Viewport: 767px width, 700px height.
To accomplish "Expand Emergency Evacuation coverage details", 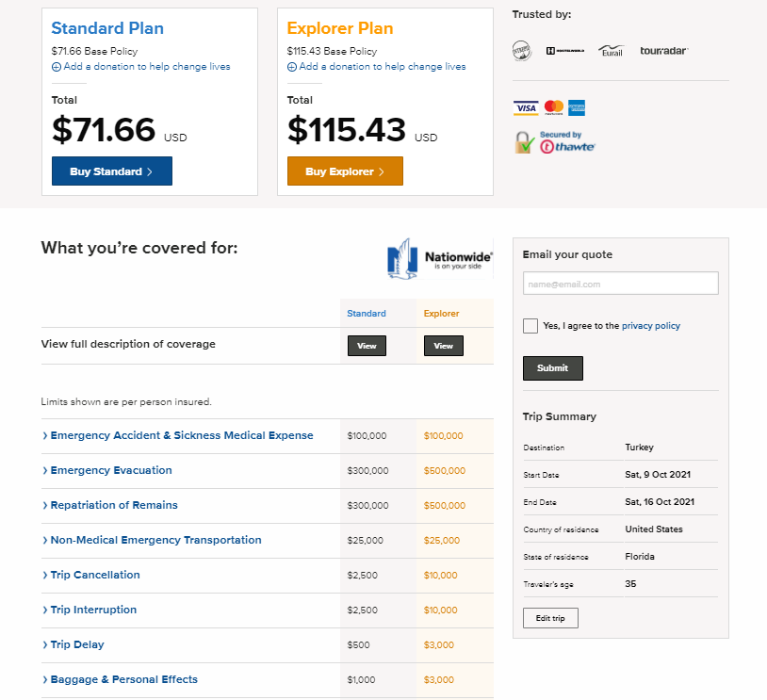I will (x=111, y=470).
